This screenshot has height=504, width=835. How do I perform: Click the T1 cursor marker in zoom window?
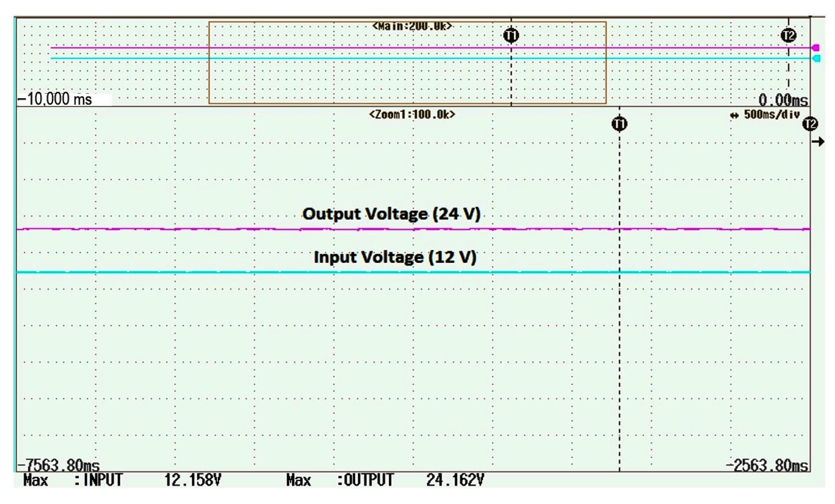(x=619, y=124)
